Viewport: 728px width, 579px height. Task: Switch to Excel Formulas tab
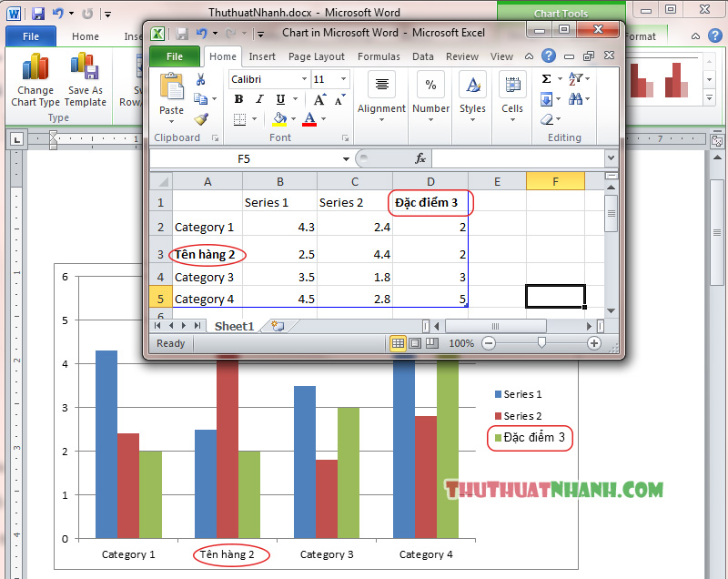(379, 56)
